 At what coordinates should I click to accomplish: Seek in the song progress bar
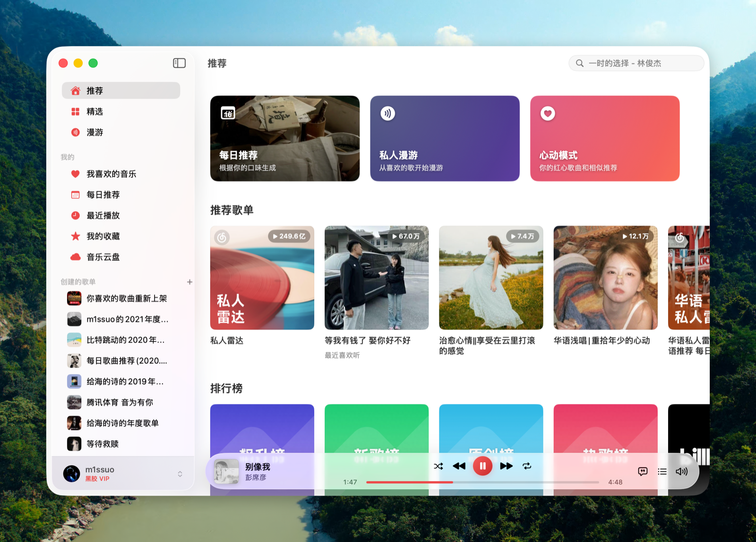click(482, 482)
